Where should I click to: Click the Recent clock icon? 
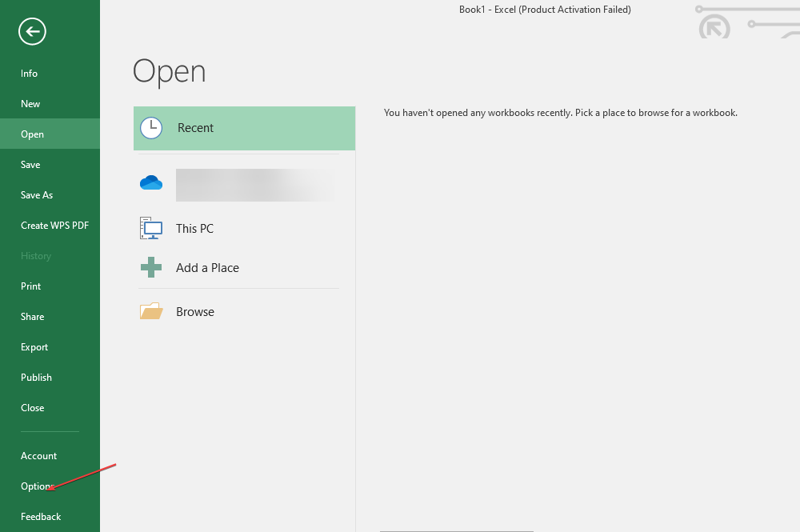pyautogui.click(x=151, y=128)
